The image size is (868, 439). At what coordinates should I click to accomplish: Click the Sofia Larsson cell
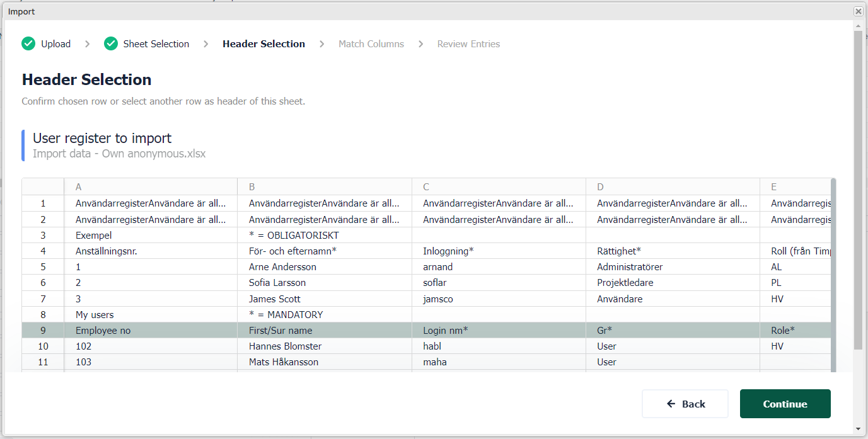click(325, 283)
